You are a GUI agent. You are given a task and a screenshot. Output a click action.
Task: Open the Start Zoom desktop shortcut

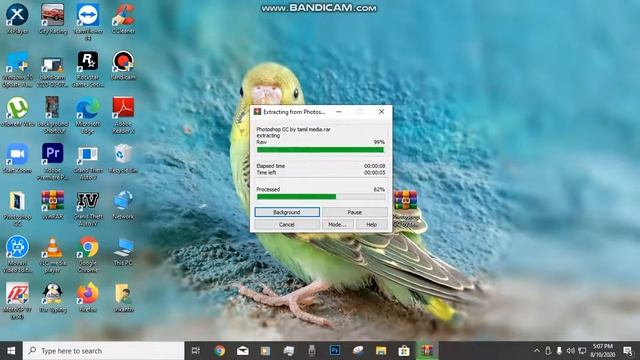17,159
